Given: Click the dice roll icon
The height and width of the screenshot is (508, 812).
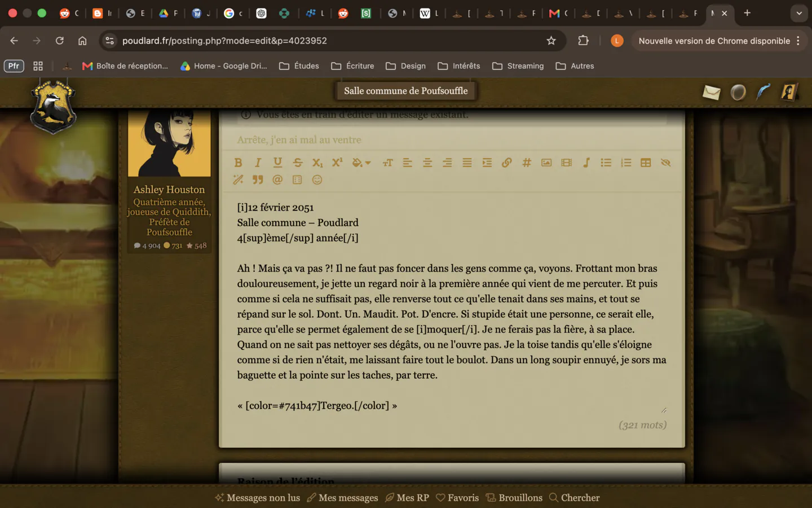Looking at the screenshot, I should 297,179.
